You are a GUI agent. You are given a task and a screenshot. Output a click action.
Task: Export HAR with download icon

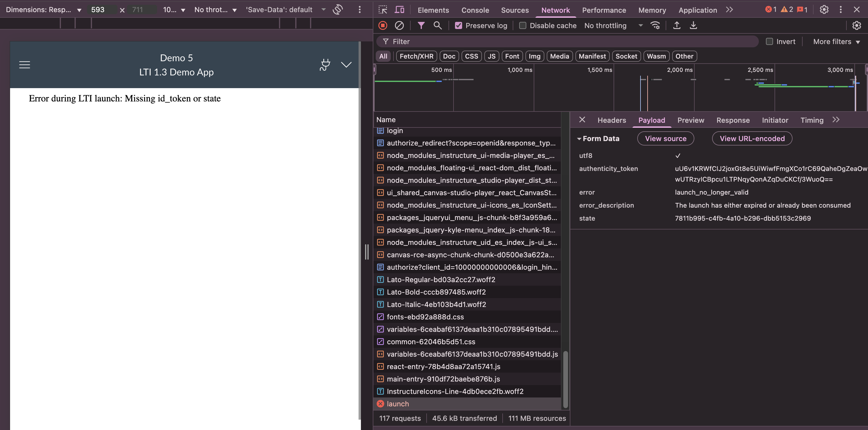coord(693,25)
